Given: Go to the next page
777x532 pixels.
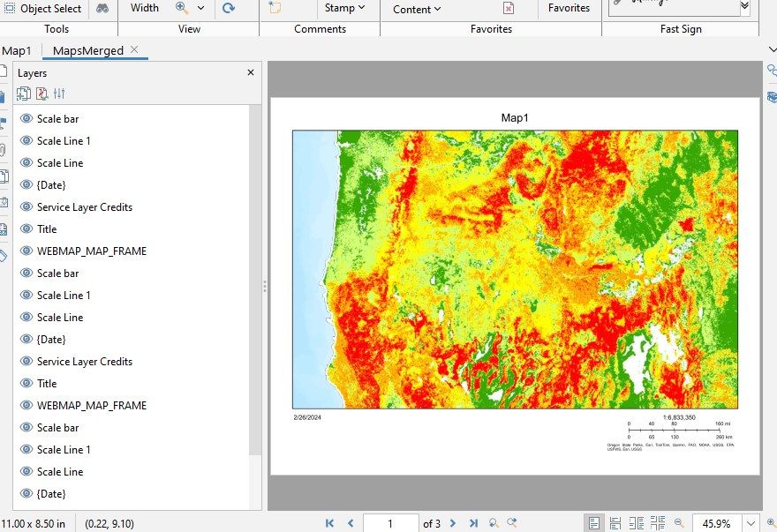Looking at the screenshot, I should click(454, 523).
